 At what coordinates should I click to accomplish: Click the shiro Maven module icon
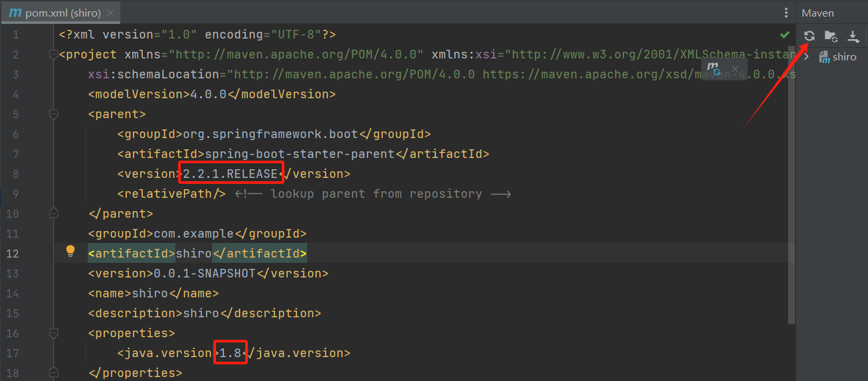click(824, 56)
